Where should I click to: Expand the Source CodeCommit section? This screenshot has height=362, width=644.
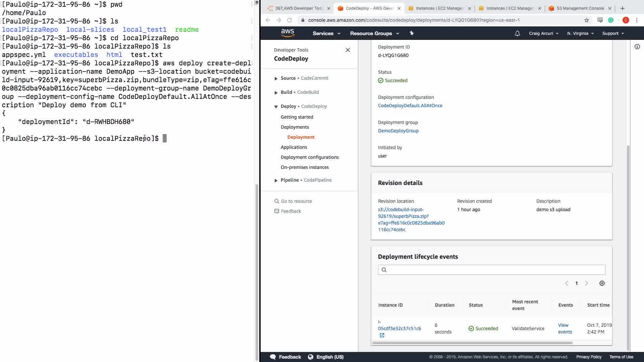coord(276,78)
